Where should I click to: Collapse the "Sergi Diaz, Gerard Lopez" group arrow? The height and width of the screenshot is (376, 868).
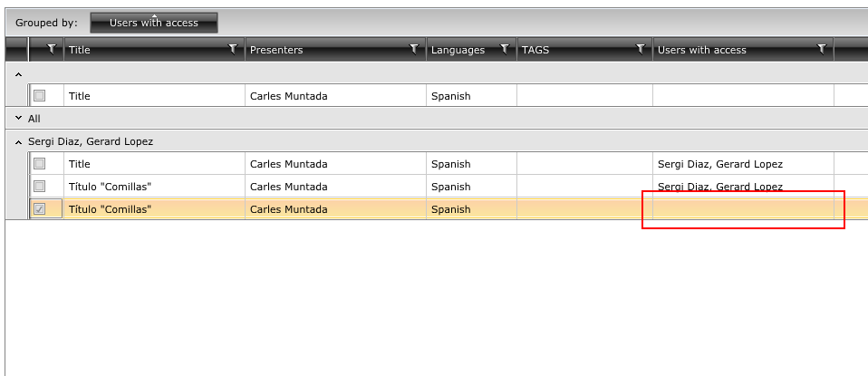(x=19, y=141)
